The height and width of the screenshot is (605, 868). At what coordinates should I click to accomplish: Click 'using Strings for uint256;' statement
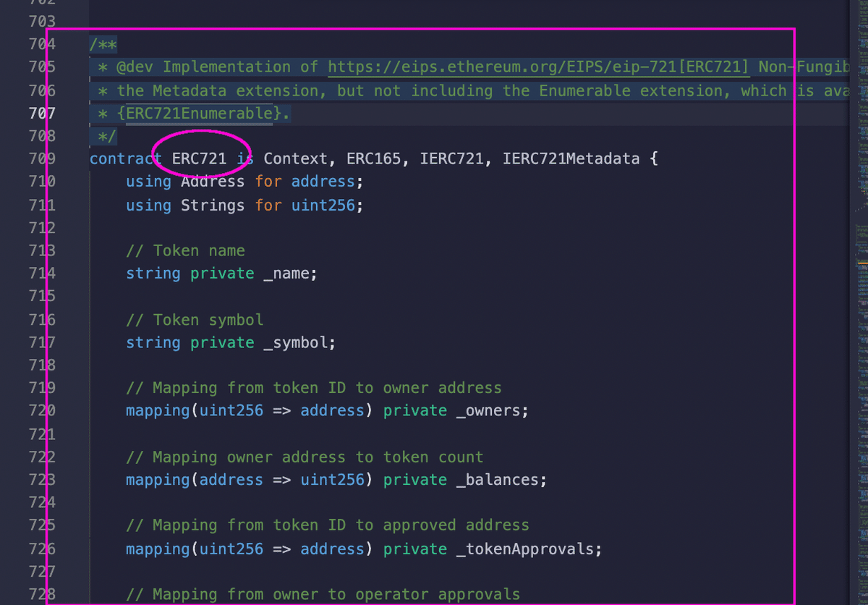pyautogui.click(x=244, y=206)
